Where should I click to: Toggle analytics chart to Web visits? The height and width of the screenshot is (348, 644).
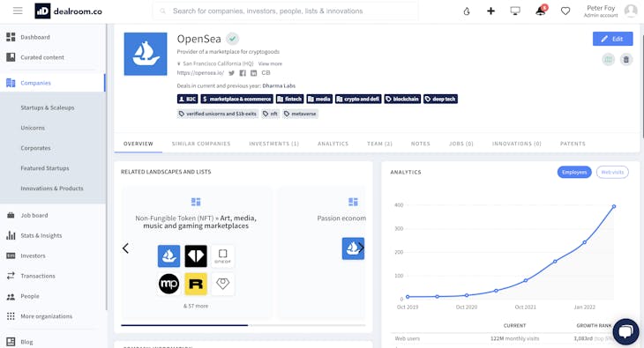click(x=612, y=173)
